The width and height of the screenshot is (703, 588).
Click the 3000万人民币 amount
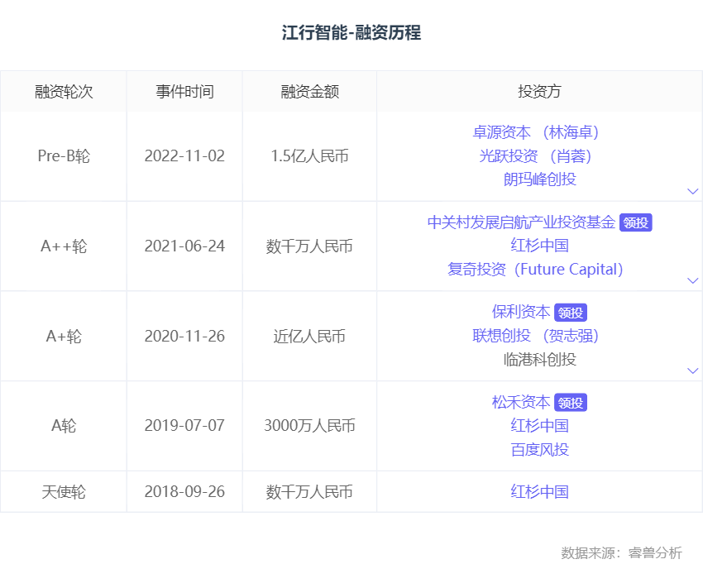[310, 425]
